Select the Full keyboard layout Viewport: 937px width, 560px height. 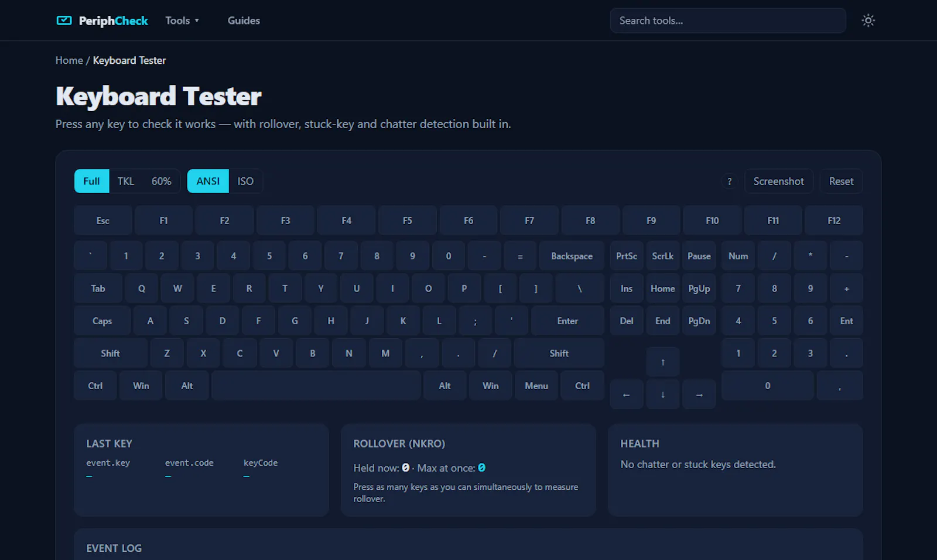[91, 181]
